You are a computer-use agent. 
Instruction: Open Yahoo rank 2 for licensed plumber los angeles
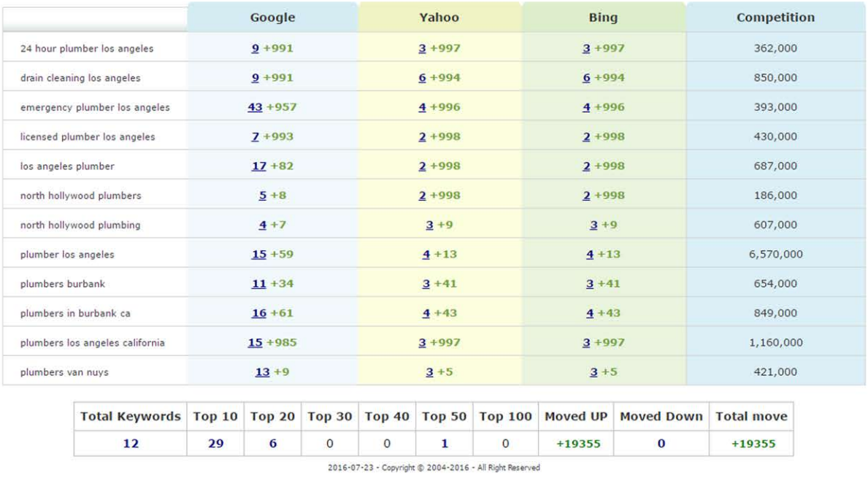point(423,136)
